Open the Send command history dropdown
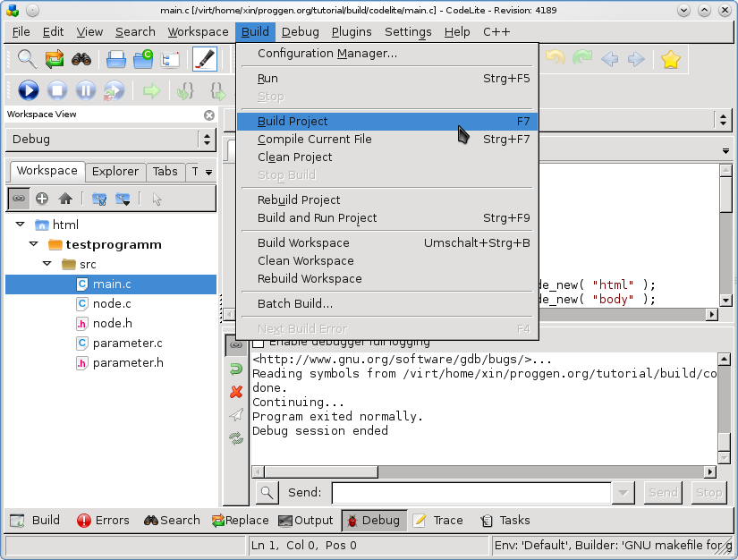The height and width of the screenshot is (560, 738). pyautogui.click(x=623, y=493)
